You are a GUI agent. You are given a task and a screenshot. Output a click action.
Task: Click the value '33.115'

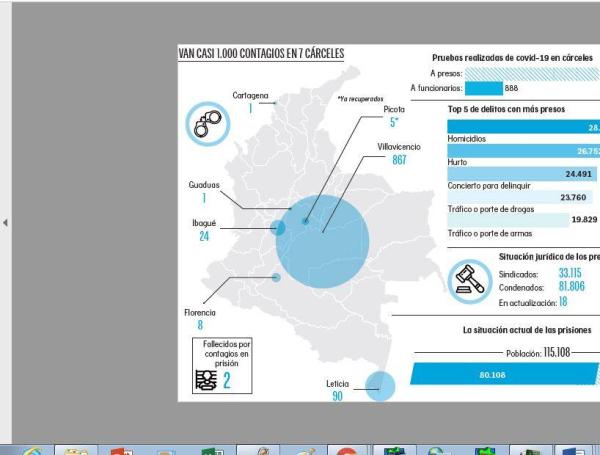click(x=570, y=273)
